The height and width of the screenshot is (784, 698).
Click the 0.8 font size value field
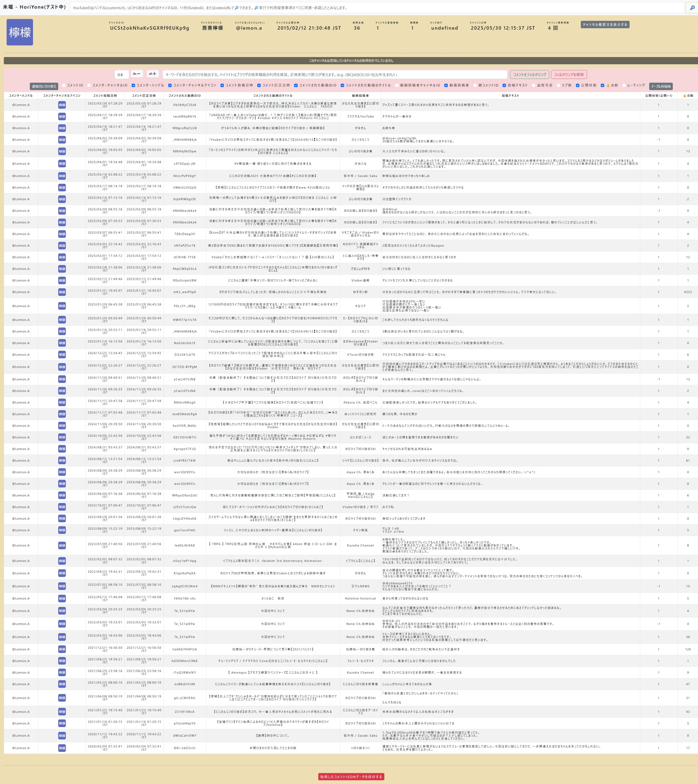coord(121,74)
